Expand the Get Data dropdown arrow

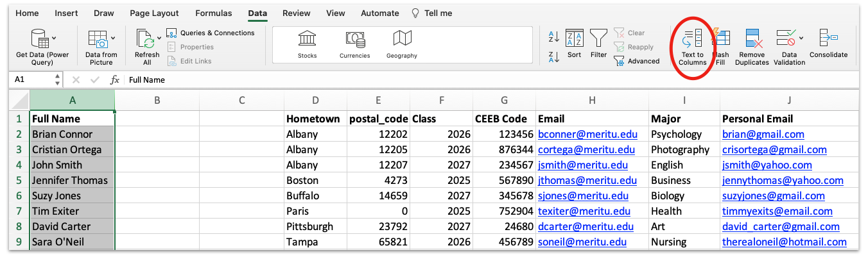[54, 38]
